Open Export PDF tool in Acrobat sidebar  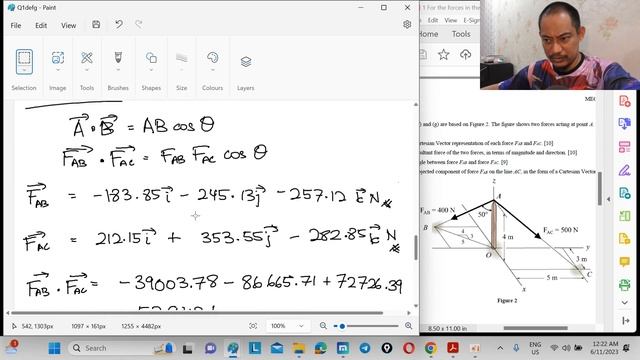624,123
